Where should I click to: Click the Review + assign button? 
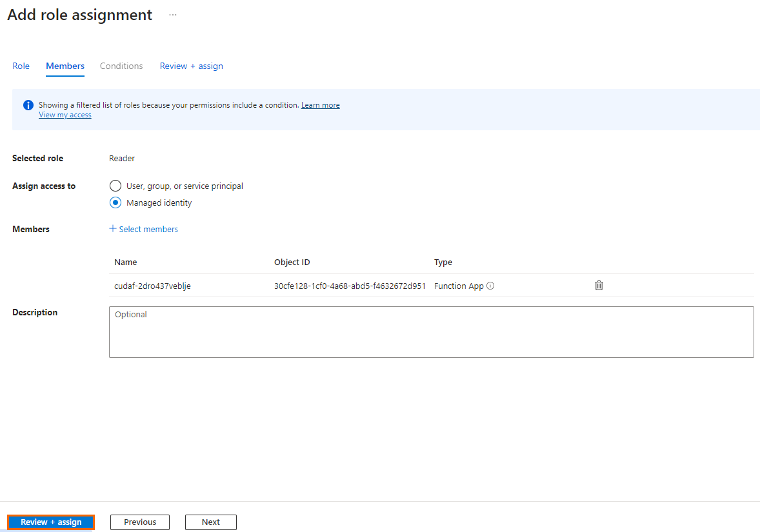pyautogui.click(x=50, y=522)
